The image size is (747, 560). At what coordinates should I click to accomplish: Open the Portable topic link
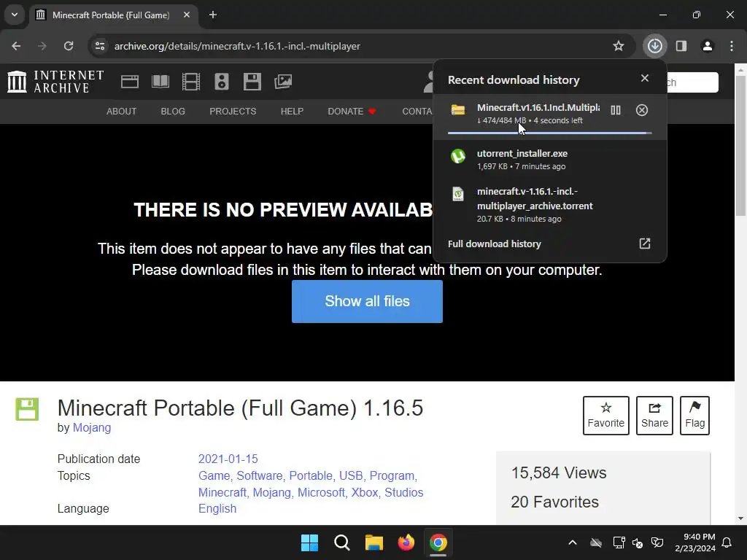[311, 475]
